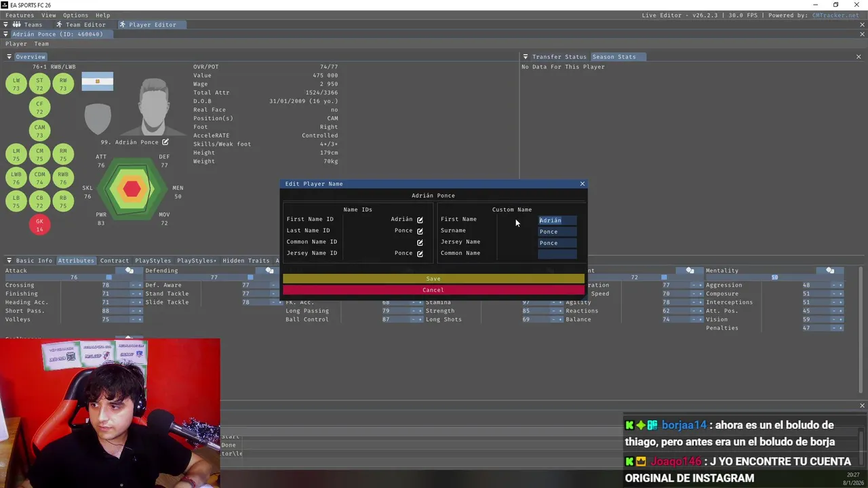Open the View menu
The width and height of the screenshot is (868, 488).
tap(49, 15)
